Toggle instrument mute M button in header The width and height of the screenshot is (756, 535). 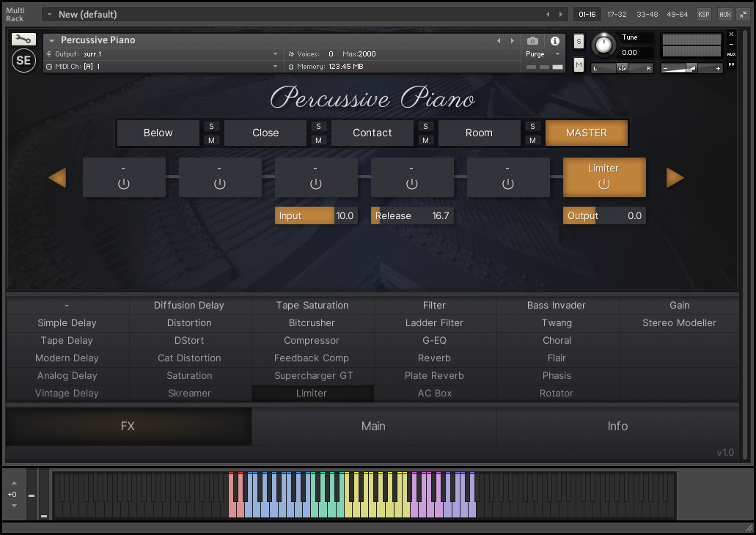pyautogui.click(x=579, y=65)
